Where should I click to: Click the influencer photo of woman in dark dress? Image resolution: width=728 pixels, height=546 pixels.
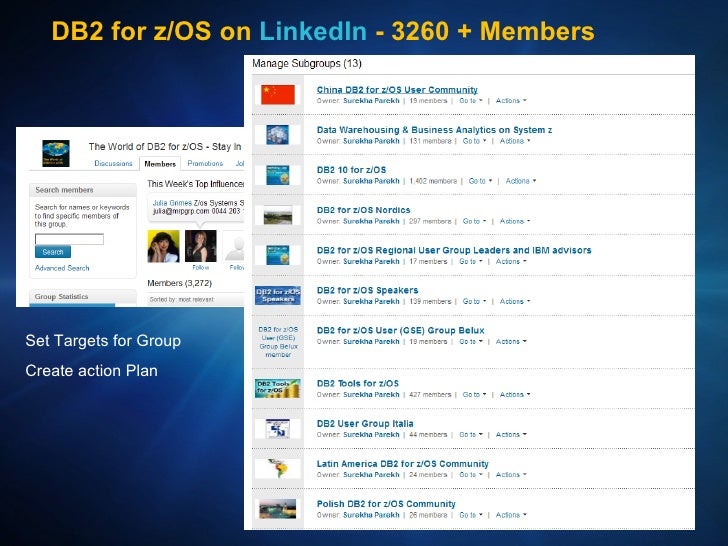point(201,246)
